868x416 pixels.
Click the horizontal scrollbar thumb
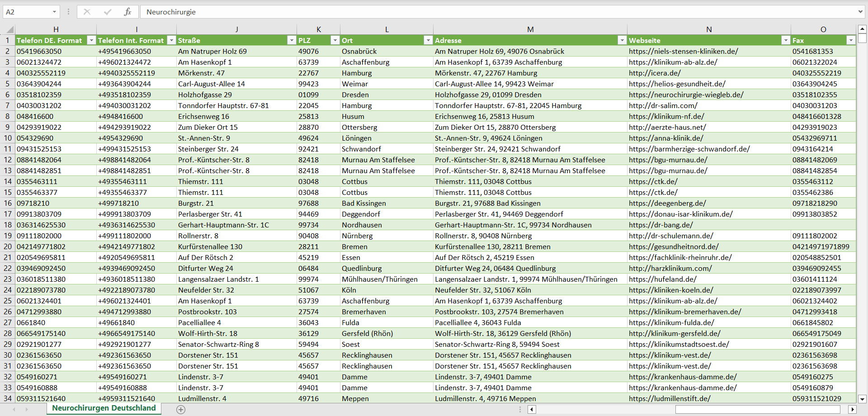[758, 410]
